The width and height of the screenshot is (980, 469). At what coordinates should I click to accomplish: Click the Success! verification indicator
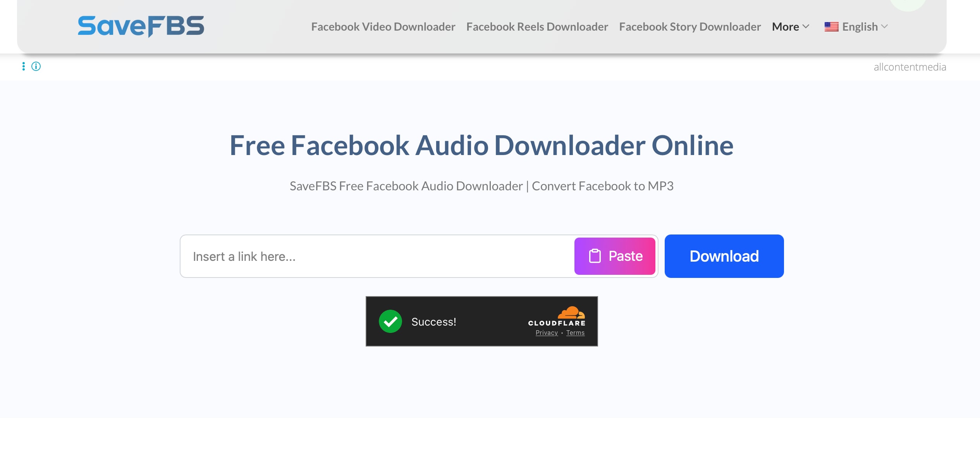point(434,321)
